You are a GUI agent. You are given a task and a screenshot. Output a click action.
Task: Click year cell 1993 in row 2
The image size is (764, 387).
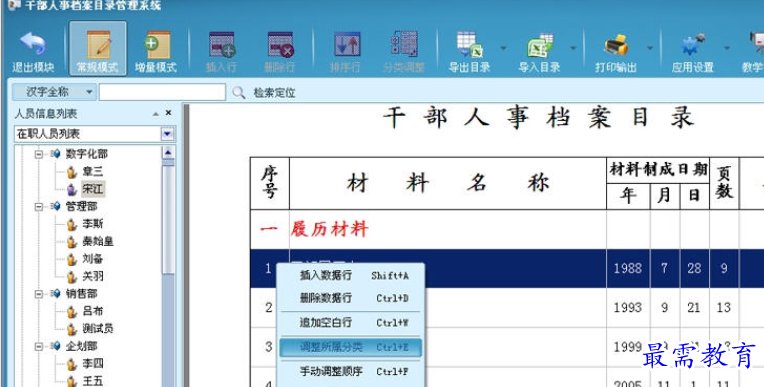tap(628, 308)
